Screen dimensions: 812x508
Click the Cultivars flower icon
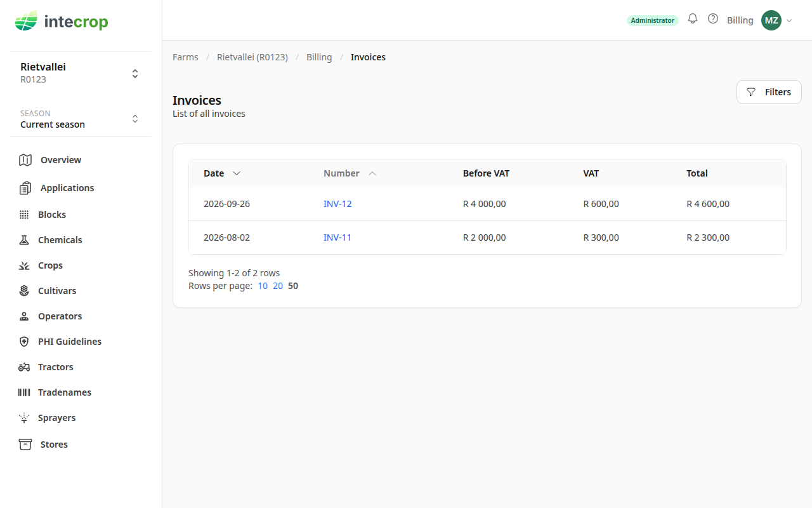tap(24, 291)
